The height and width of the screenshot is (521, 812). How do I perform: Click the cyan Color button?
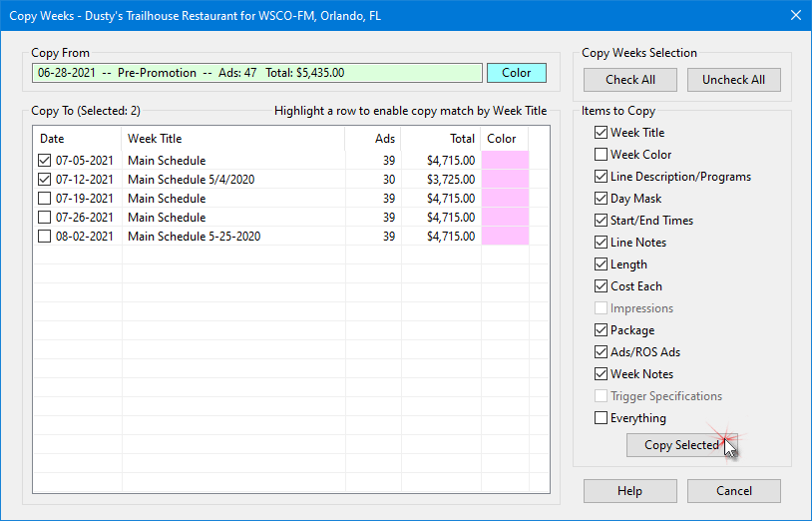click(516, 73)
